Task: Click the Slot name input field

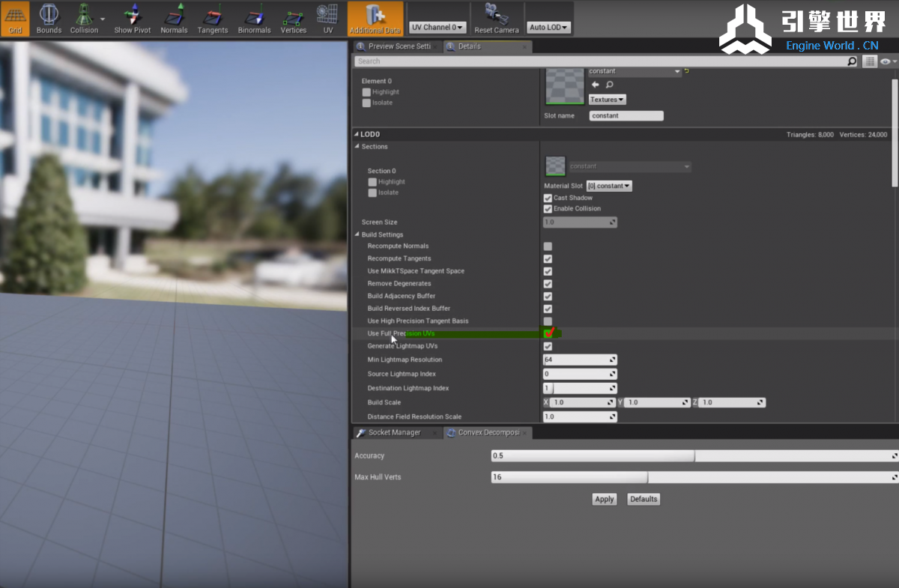Action: 626,116
